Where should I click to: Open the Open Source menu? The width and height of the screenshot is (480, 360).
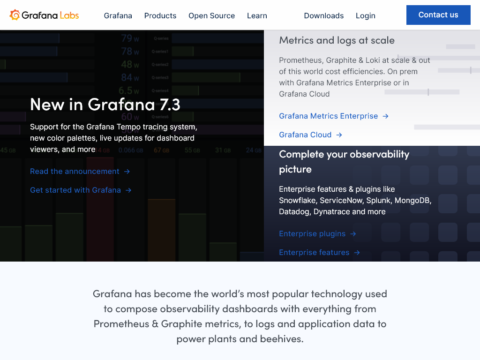[212, 16]
